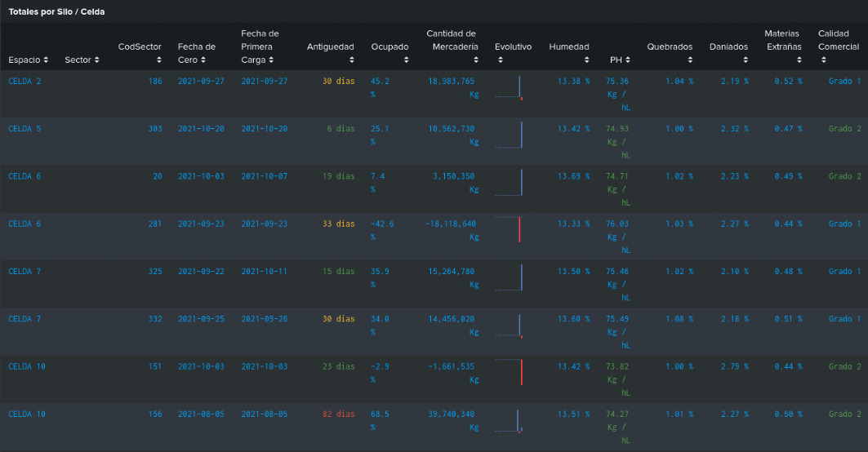Select the 82 días antiquity value

(338, 414)
